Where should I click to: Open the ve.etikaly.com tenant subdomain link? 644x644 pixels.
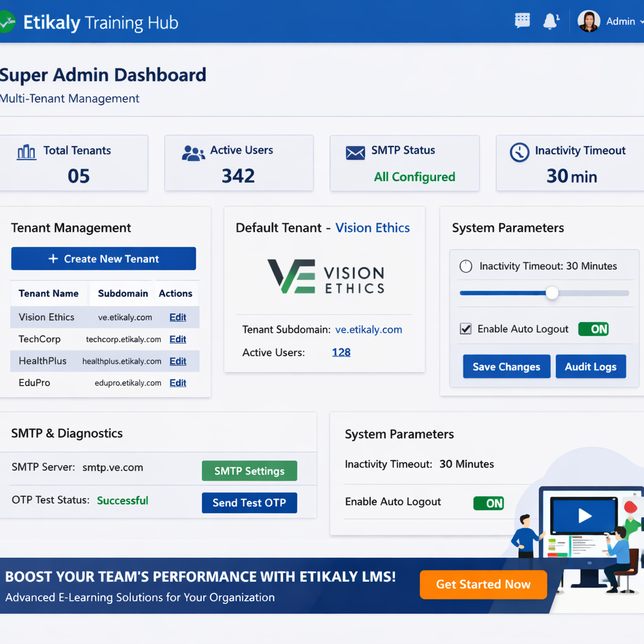click(x=369, y=330)
